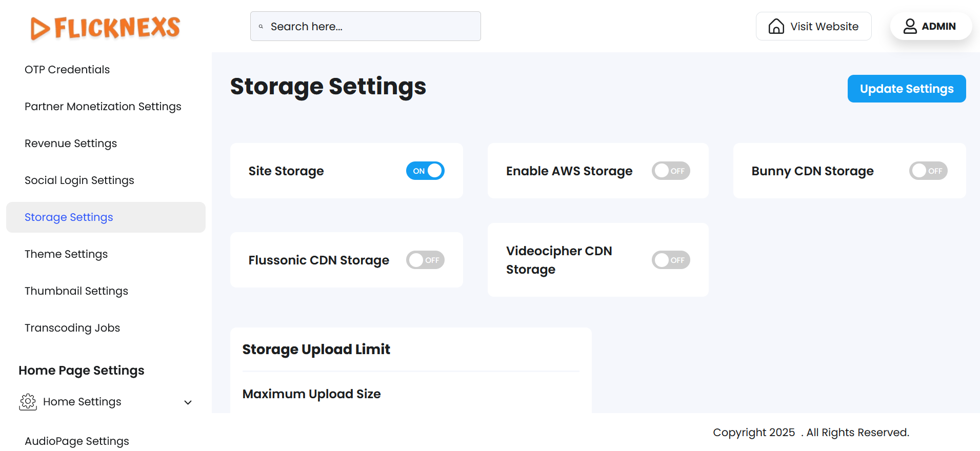Click the search magnifier icon
Viewport: 980px width, 451px height.
tap(261, 27)
